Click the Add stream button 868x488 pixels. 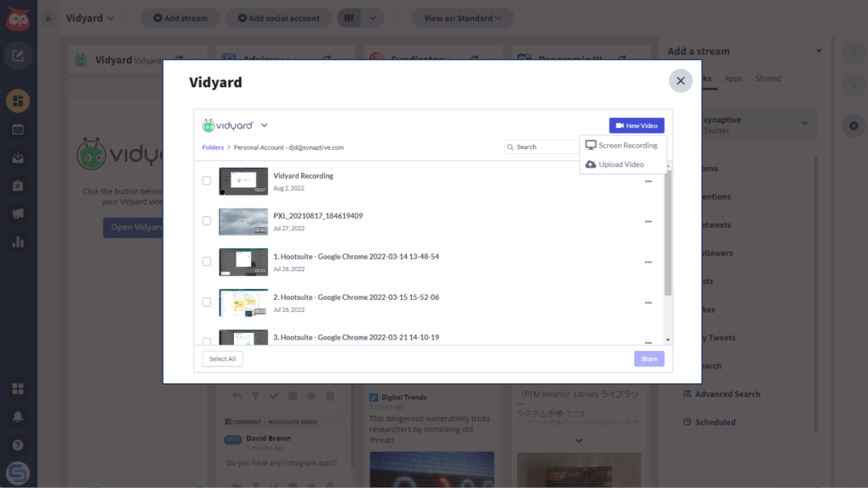pyautogui.click(x=181, y=19)
